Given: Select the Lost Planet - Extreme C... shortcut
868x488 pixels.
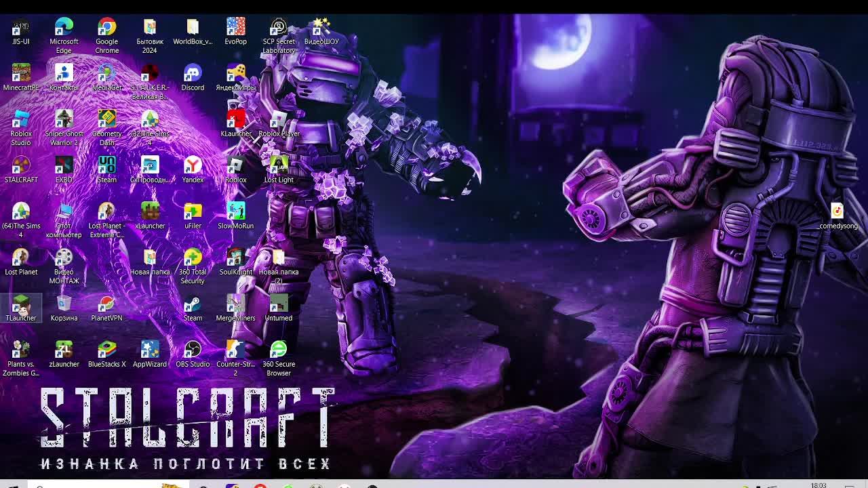Looking at the screenshot, I should coord(106,220).
